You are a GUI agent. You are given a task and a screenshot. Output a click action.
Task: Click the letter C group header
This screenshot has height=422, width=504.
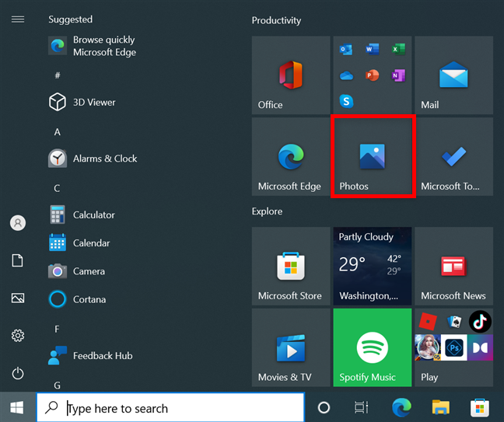tap(57, 188)
